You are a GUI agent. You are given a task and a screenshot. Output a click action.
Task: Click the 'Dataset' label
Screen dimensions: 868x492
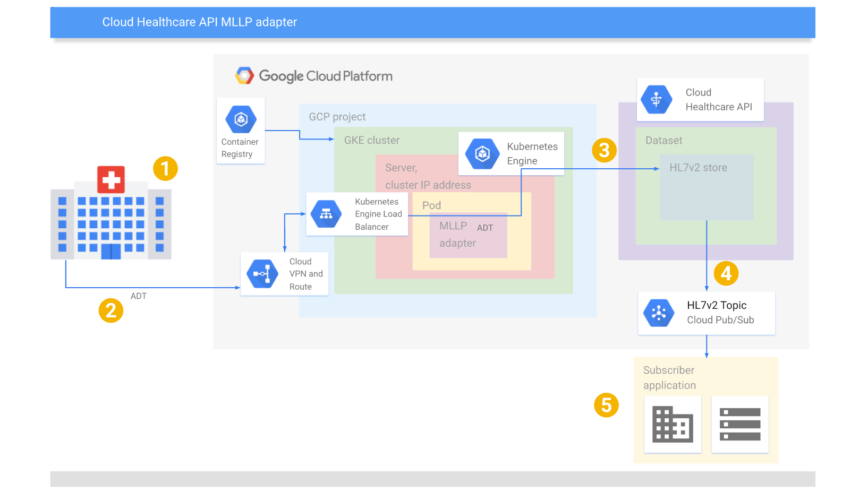664,141
